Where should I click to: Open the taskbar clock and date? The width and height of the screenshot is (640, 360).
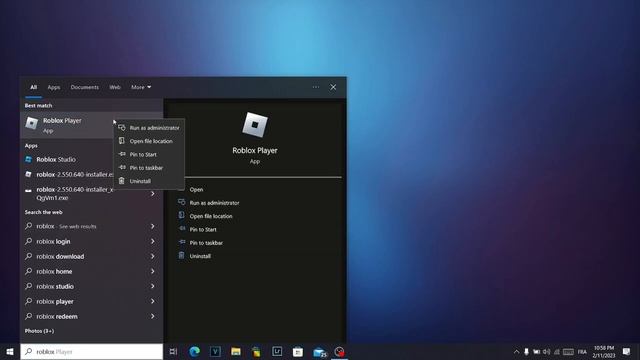[604, 351]
